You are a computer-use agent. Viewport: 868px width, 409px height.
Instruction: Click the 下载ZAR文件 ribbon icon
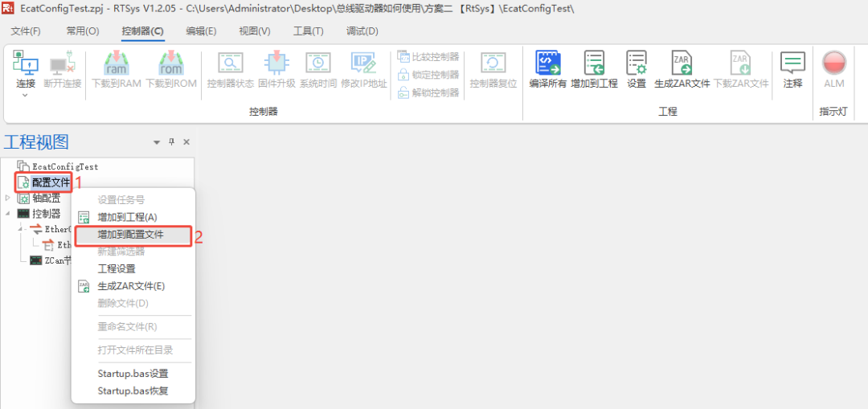(741, 63)
